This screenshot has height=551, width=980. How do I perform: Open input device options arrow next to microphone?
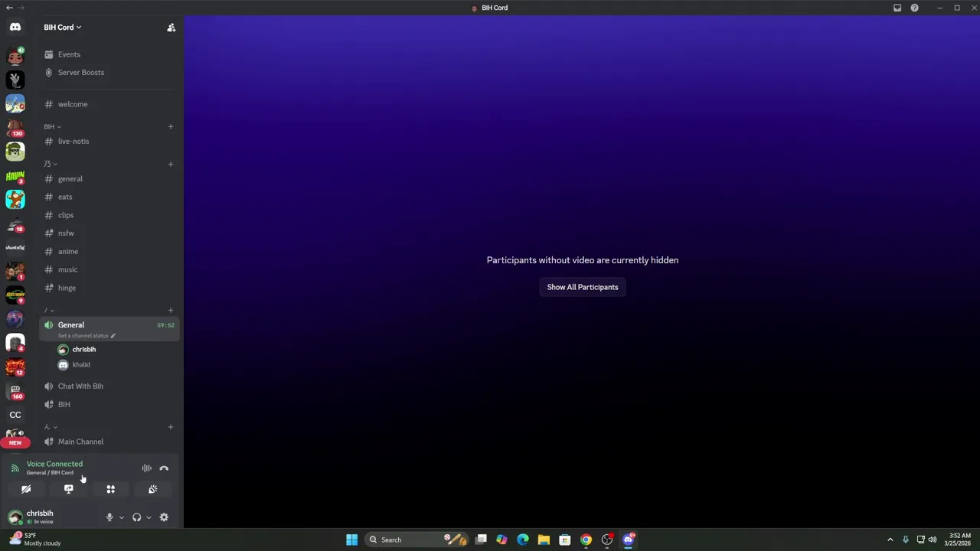[x=121, y=517]
